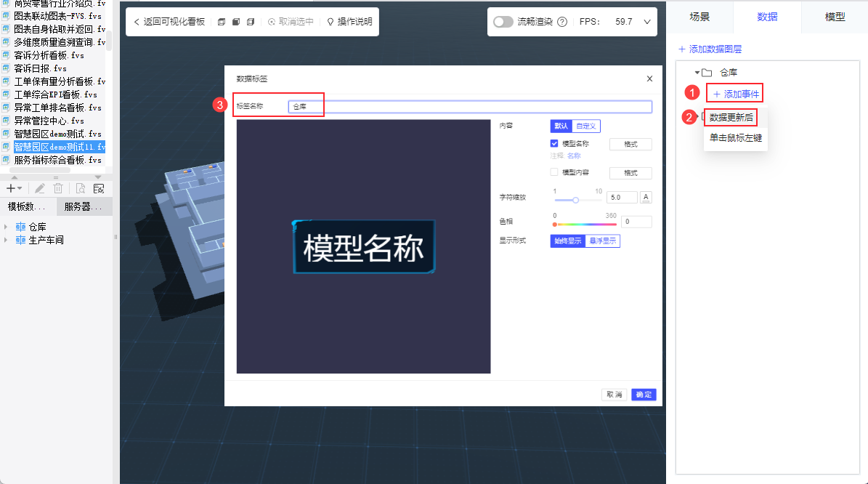The image size is (868, 484).
Task: Open the dropdown arrow next to add-dataset plus
Action: tap(20, 189)
